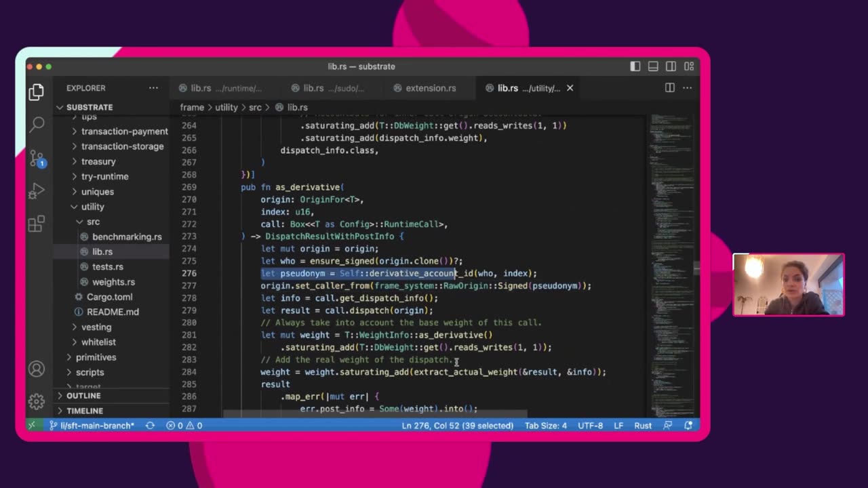Open the Extensions view
868x488 pixels.
(37, 224)
